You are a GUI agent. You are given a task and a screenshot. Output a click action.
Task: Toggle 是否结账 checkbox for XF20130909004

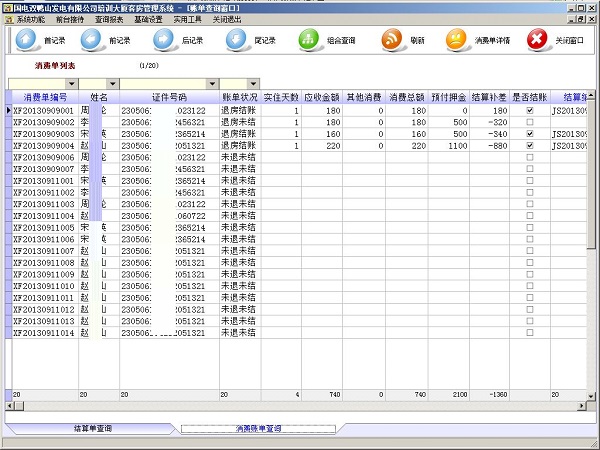[530, 146]
